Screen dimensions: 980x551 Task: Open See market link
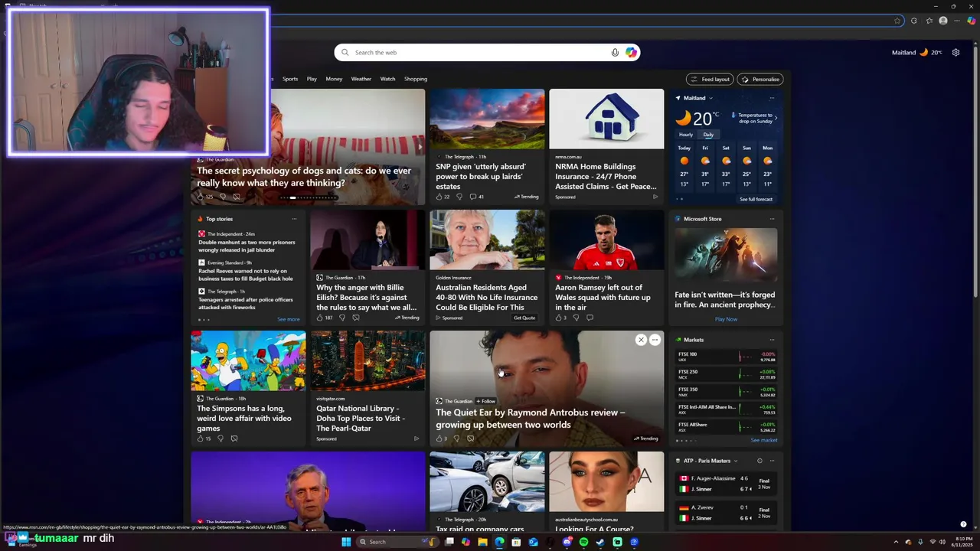point(763,440)
